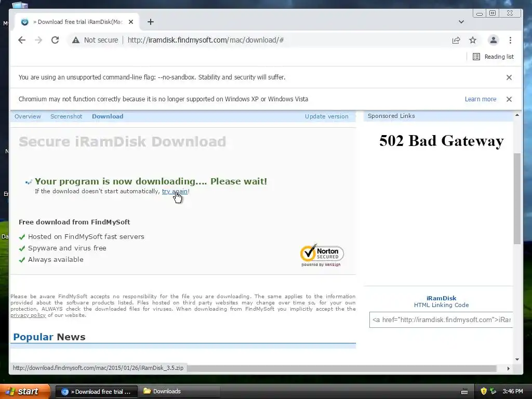The width and height of the screenshot is (532, 399).
Task: Go back to the previous page
Action: pyautogui.click(x=22, y=40)
